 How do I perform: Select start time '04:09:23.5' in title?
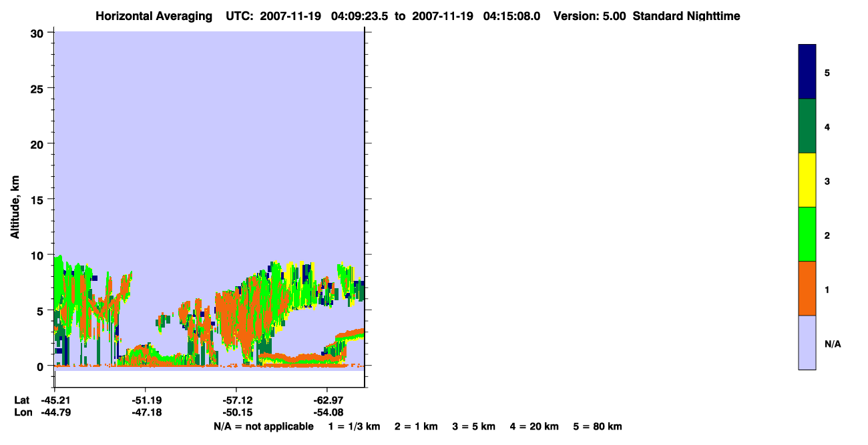[x=361, y=16]
